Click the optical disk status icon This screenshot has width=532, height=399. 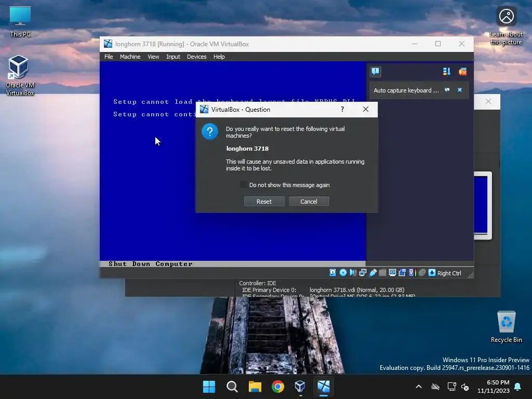tap(343, 273)
